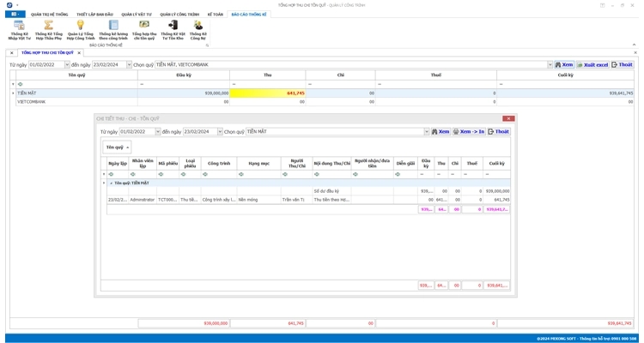
Task: Click Xem -> In print button in dialog
Action: point(469,132)
